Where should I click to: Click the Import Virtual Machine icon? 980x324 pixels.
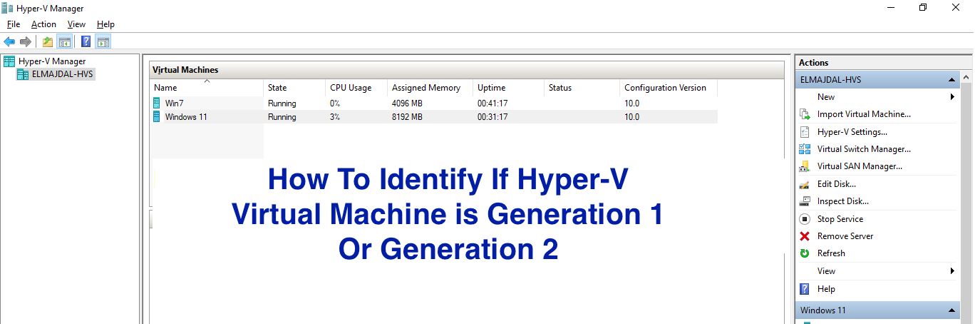805,114
